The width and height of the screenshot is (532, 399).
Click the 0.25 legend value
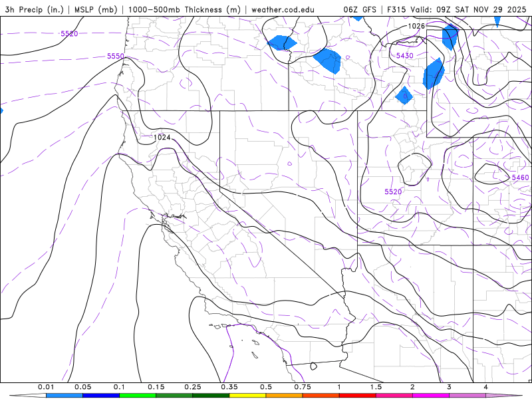coord(193,387)
